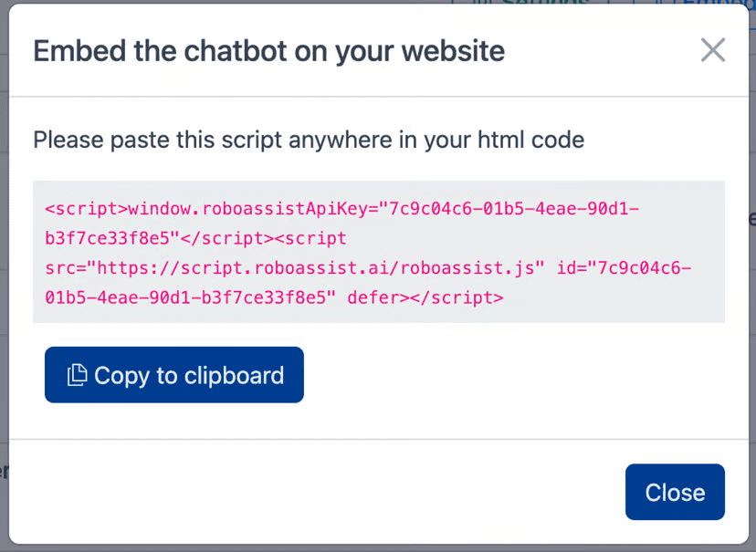Click the b3f7ce33f8e5 key fragment on line two
This screenshot has width=756, height=552.
[107, 238]
